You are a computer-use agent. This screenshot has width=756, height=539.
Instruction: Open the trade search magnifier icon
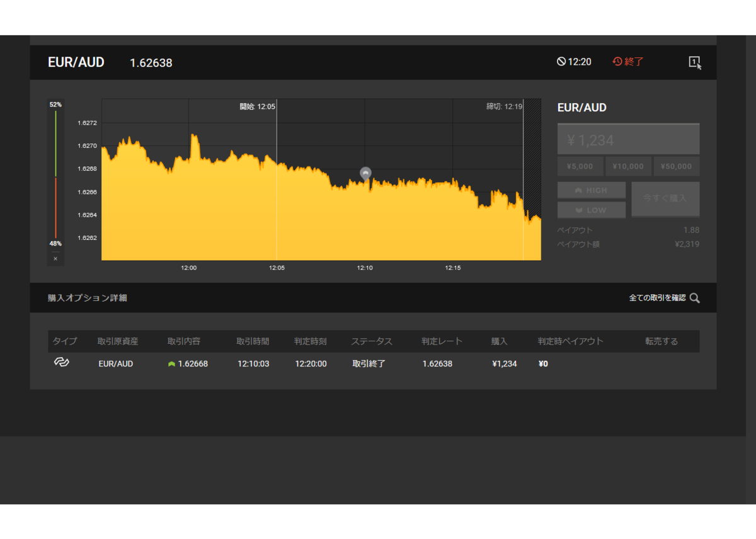pos(694,298)
